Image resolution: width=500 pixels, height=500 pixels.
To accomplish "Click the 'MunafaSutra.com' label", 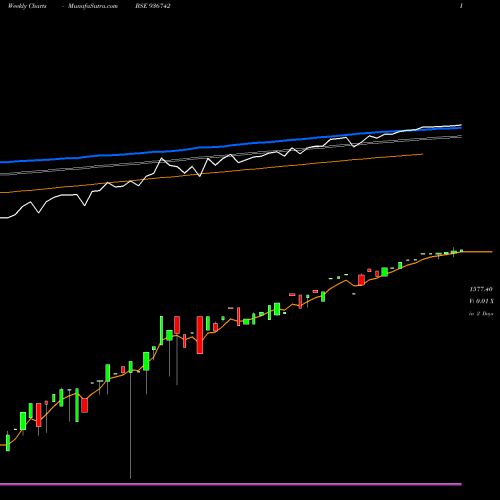I will pos(93,6).
